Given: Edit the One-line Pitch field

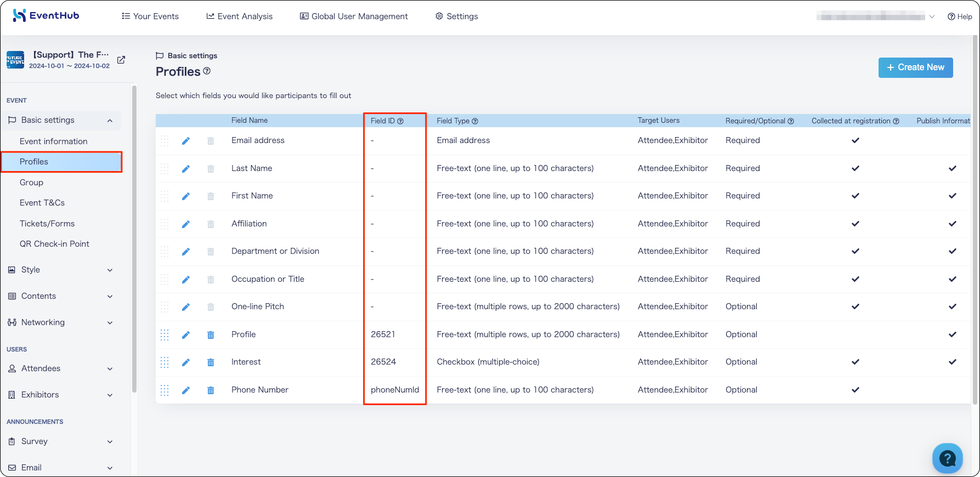Looking at the screenshot, I should (186, 307).
